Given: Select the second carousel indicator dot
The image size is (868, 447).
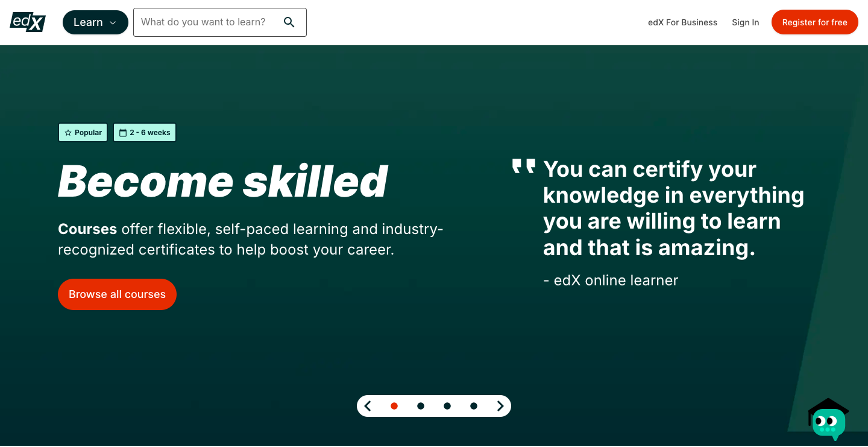Looking at the screenshot, I should tap(421, 406).
